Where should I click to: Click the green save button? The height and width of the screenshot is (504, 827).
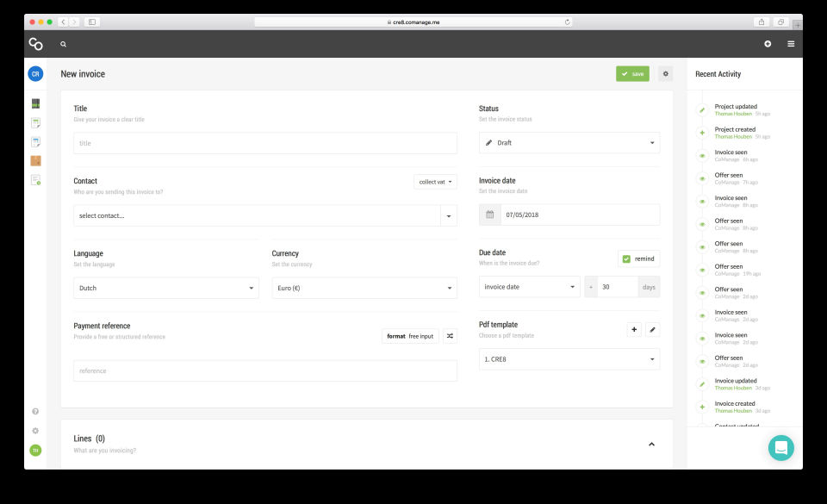coord(632,74)
